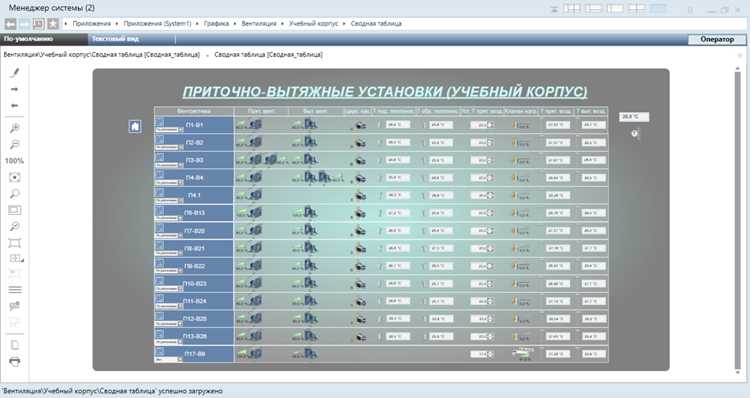Select first window layout icon in title bar

pyautogui.click(x=572, y=9)
